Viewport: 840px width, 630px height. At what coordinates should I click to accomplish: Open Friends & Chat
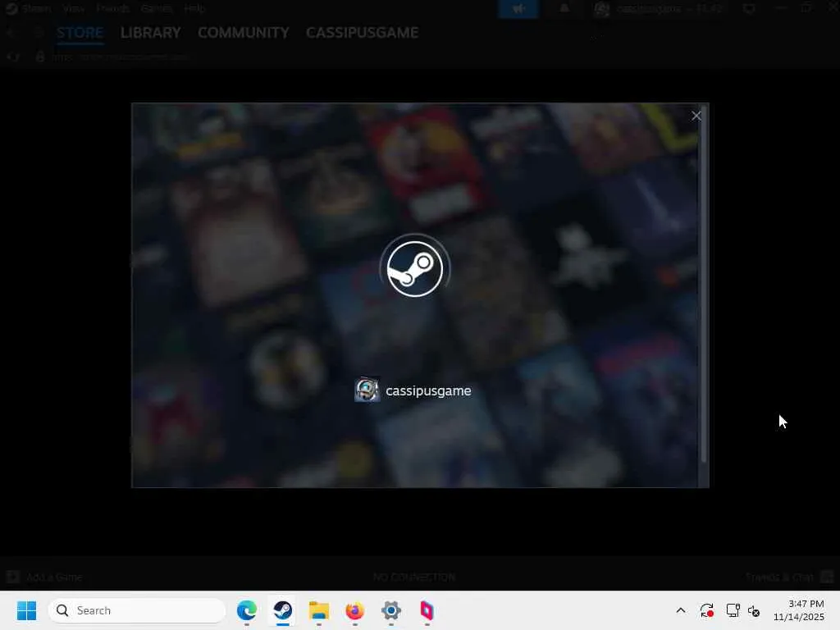(x=789, y=577)
